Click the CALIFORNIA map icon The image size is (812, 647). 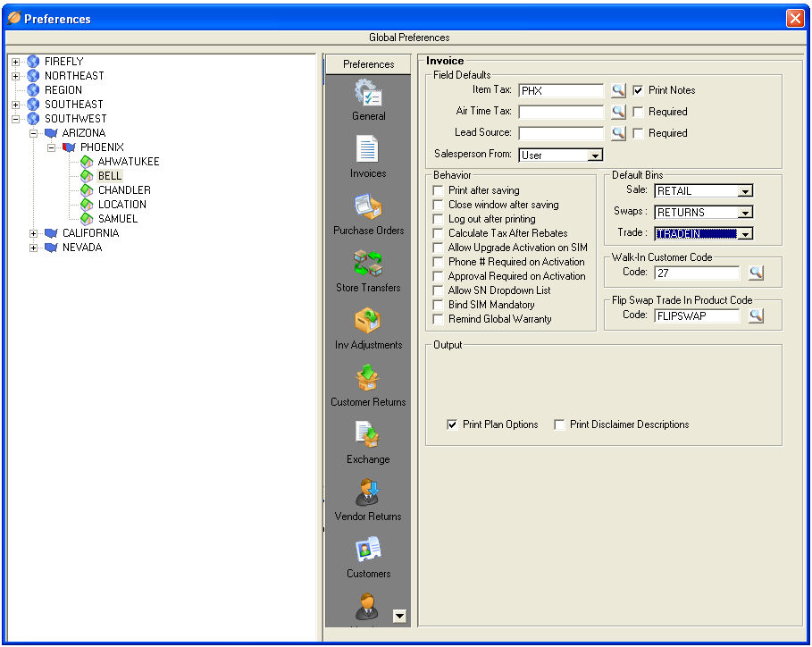click(51, 233)
